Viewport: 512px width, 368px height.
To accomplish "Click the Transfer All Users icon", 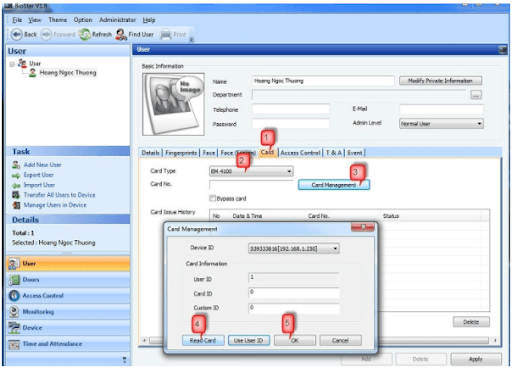I will pos(16,195).
